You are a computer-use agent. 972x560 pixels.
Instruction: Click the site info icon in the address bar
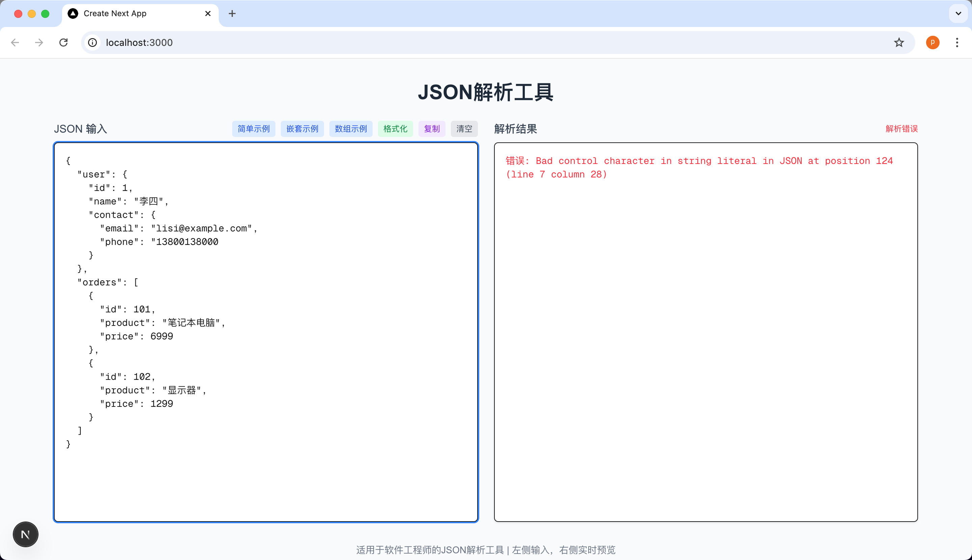point(92,42)
